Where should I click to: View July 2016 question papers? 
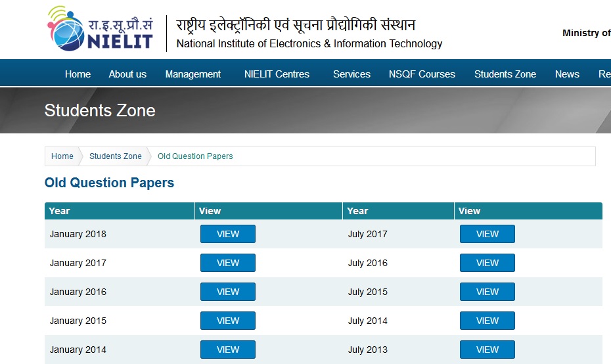(487, 263)
